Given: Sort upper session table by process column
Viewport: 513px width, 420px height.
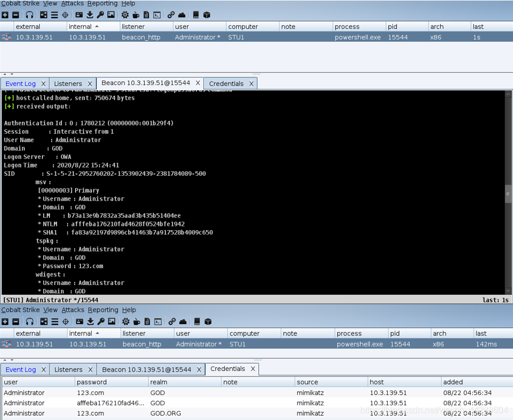Looking at the screenshot, I should (x=359, y=27).
